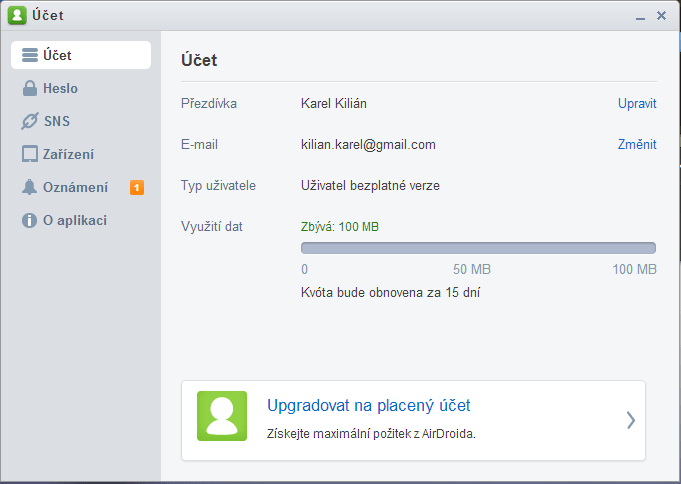Click the orange notification badge showing 1
Screen dimensions: 681x484
coord(137,188)
